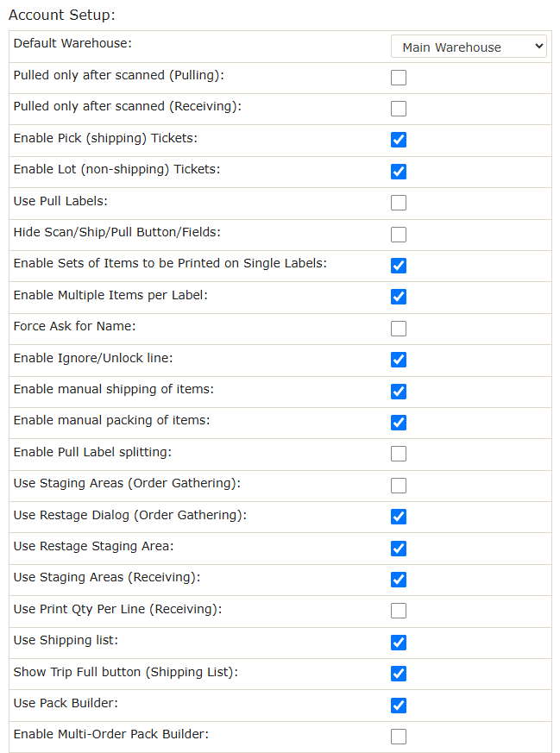Disable Enable Lot (non-shipping) Tickets
The image size is (560, 753).
(x=398, y=172)
